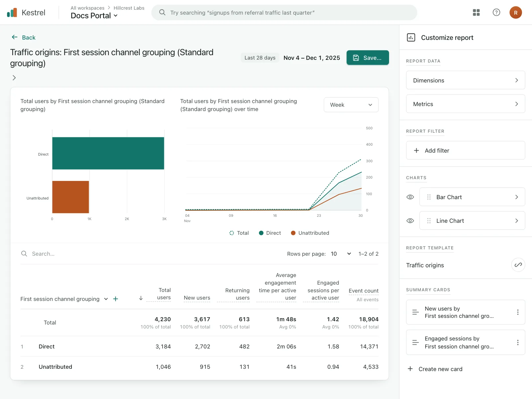This screenshot has width=532, height=399.
Task: Click the Customize report chart icon
Action: [x=411, y=37]
